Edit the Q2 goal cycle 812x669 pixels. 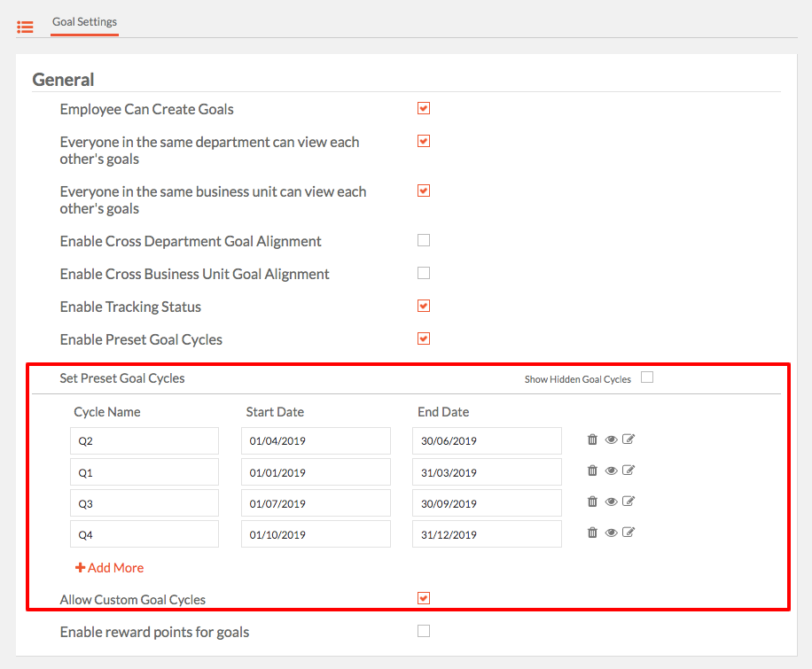pos(629,440)
